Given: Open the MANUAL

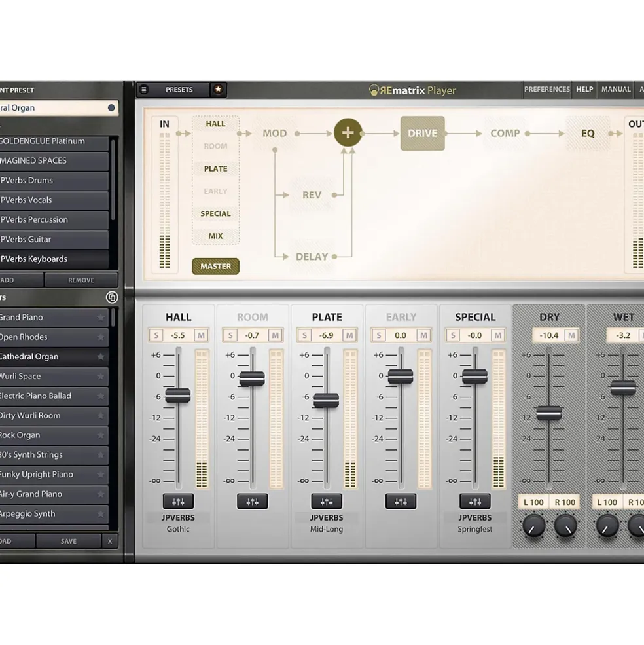Looking at the screenshot, I should 616,89.
